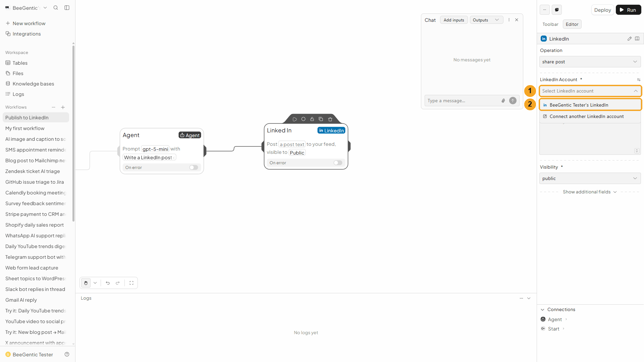Open chat panel kebab options
Screen dimensions: 644x362
coord(509,20)
